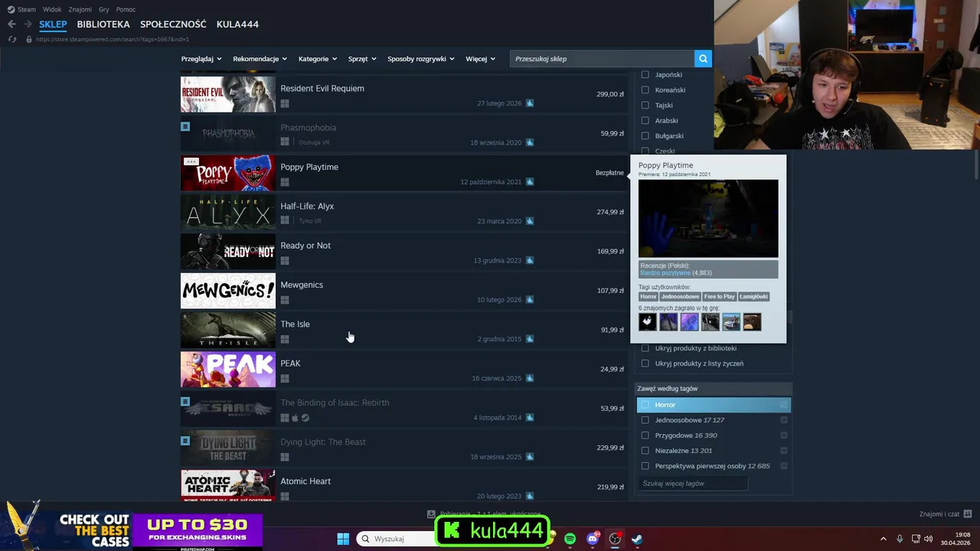
Task: Go back with the Steam back arrow
Action: click(x=11, y=24)
